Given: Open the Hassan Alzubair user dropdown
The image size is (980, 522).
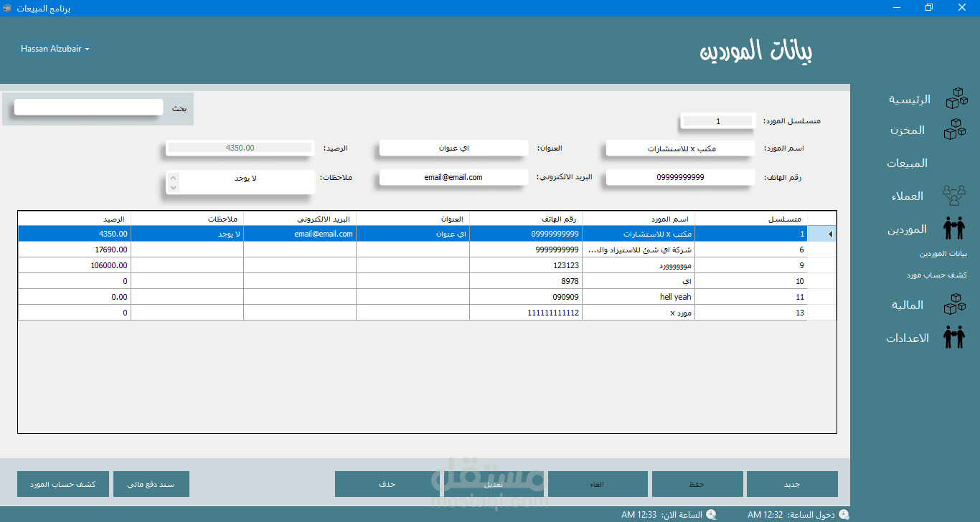Looking at the screenshot, I should point(55,49).
